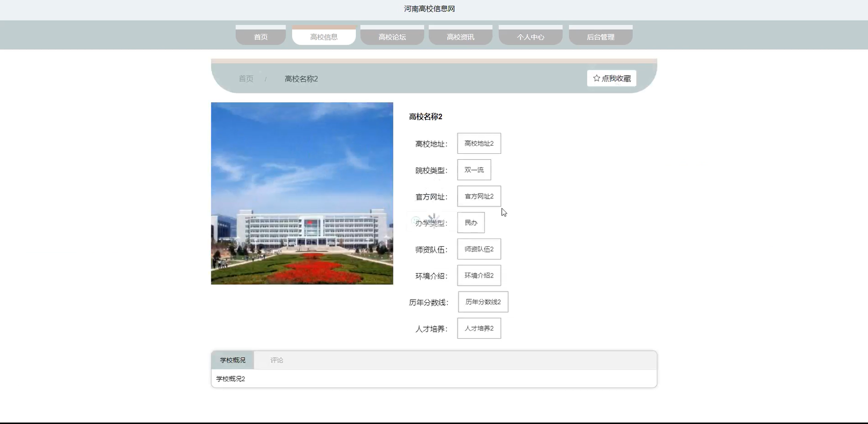868x424 pixels.
Task: Click the 点我收藏 favorite button
Action: (x=611, y=78)
